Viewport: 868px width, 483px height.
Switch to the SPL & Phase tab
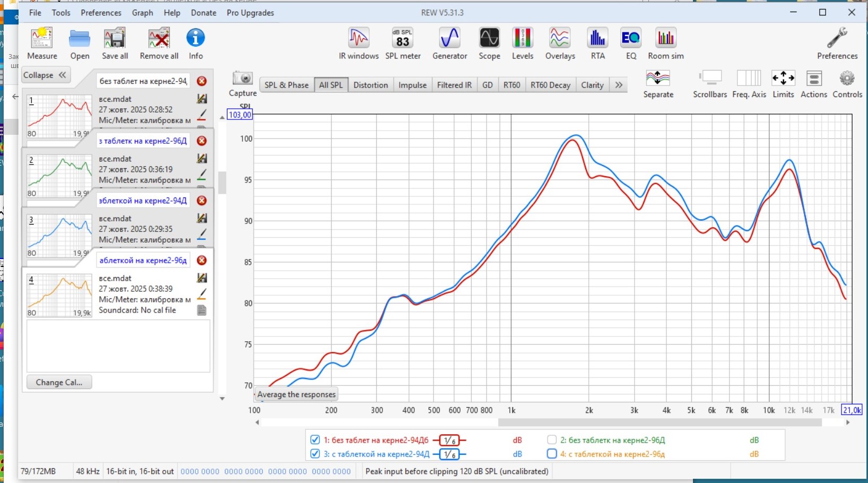tap(287, 85)
